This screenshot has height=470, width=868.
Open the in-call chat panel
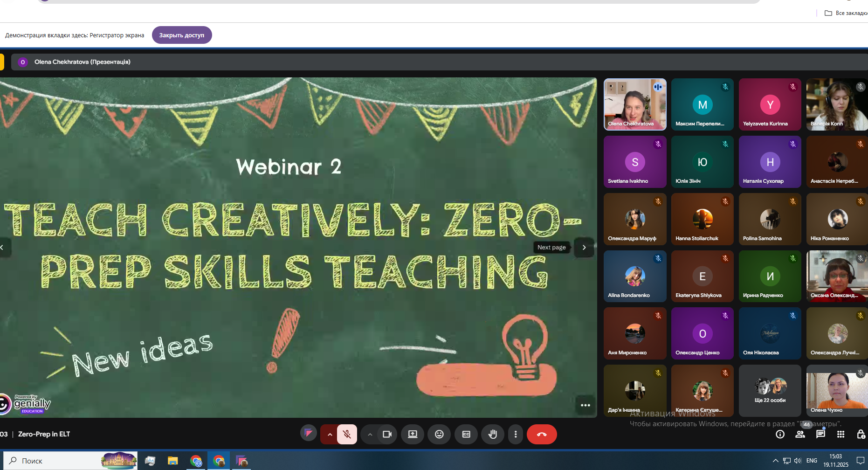coord(820,435)
